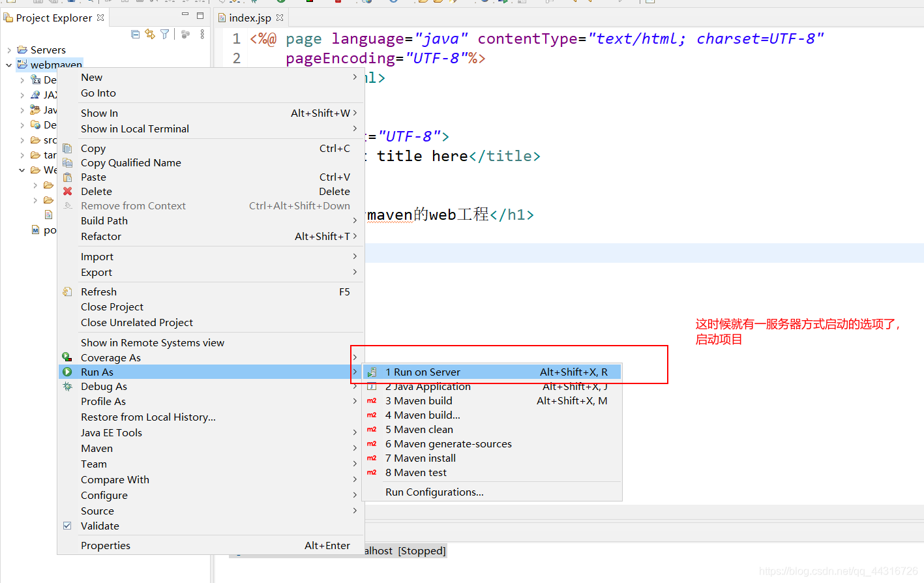This screenshot has width=924, height=583.
Task: Open the New submenu
Action: 211,77
